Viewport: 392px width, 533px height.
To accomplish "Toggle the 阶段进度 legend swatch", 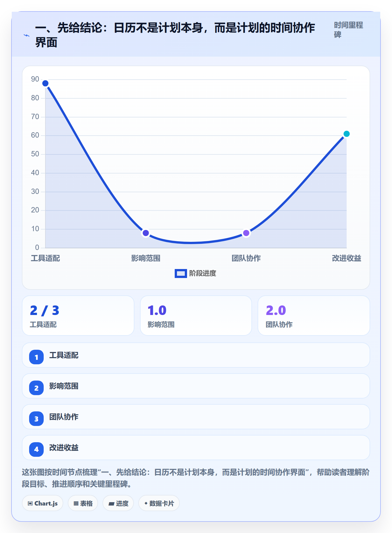I will [x=181, y=274].
